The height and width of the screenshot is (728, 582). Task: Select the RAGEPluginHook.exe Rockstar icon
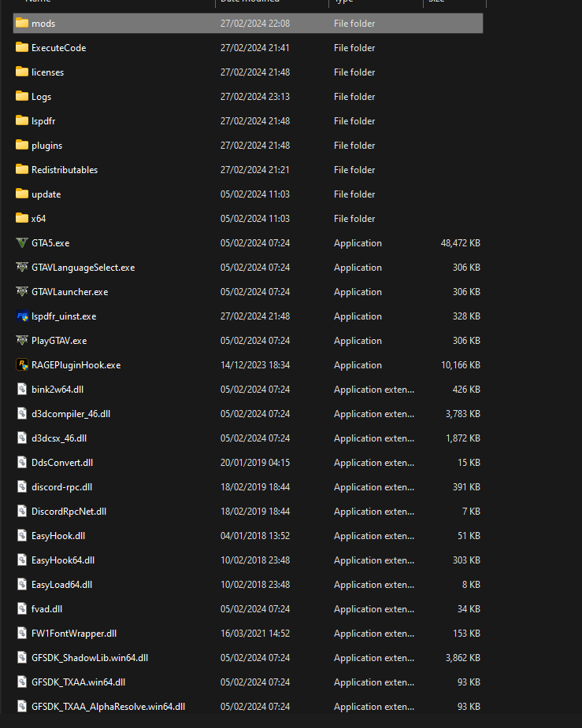tap(22, 365)
